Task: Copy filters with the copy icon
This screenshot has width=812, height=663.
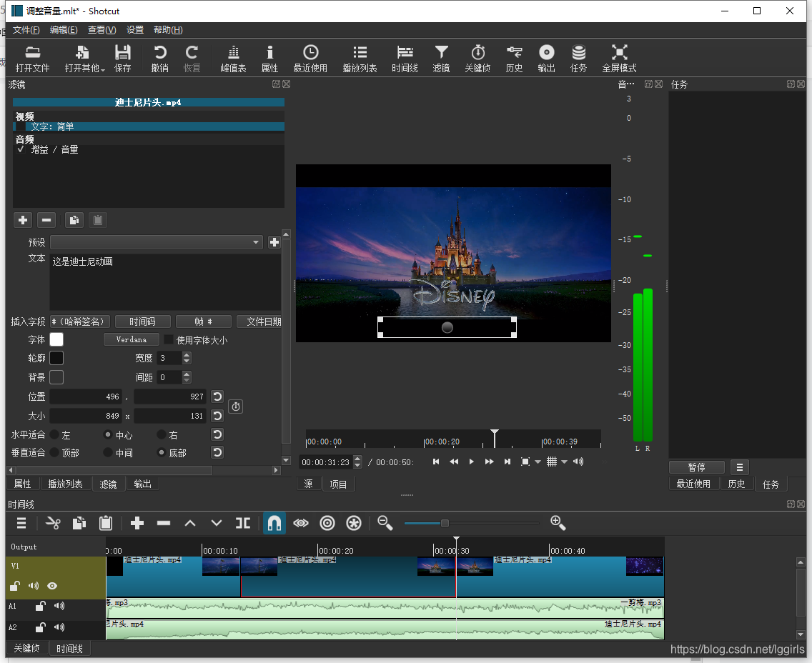Action: click(74, 220)
